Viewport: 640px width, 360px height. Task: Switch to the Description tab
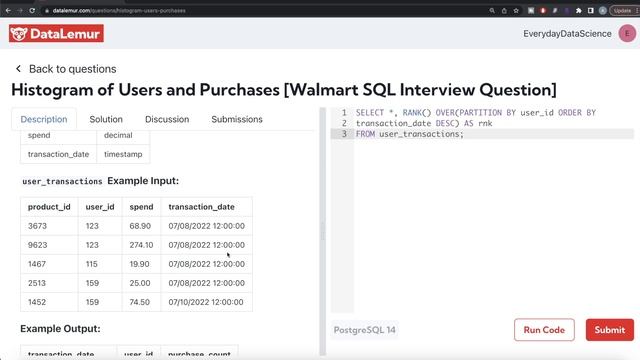coord(44,119)
